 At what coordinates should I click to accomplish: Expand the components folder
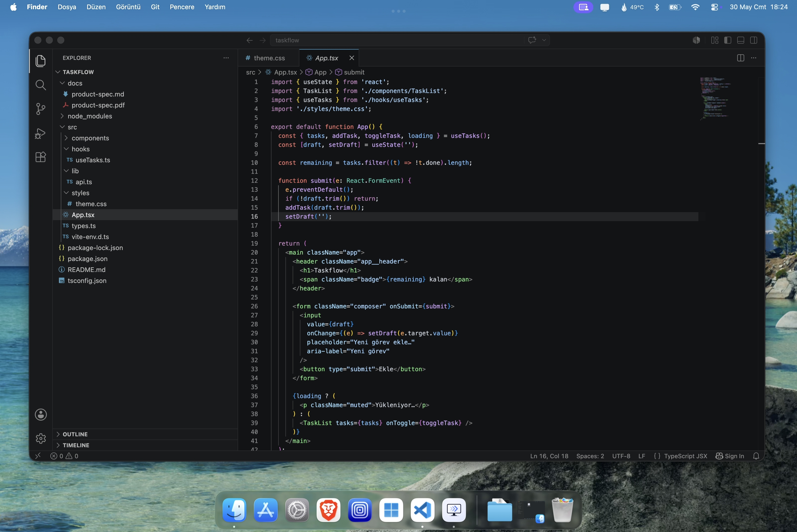[66, 138]
